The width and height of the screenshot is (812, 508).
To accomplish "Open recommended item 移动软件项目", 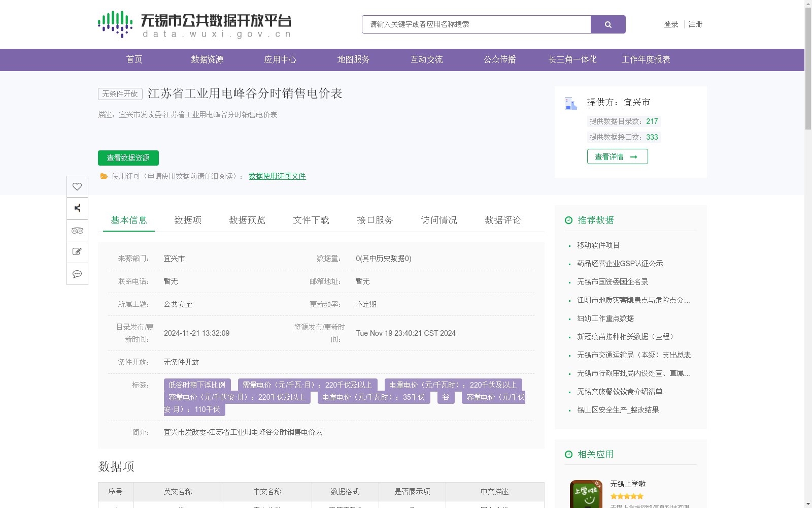I will point(598,245).
